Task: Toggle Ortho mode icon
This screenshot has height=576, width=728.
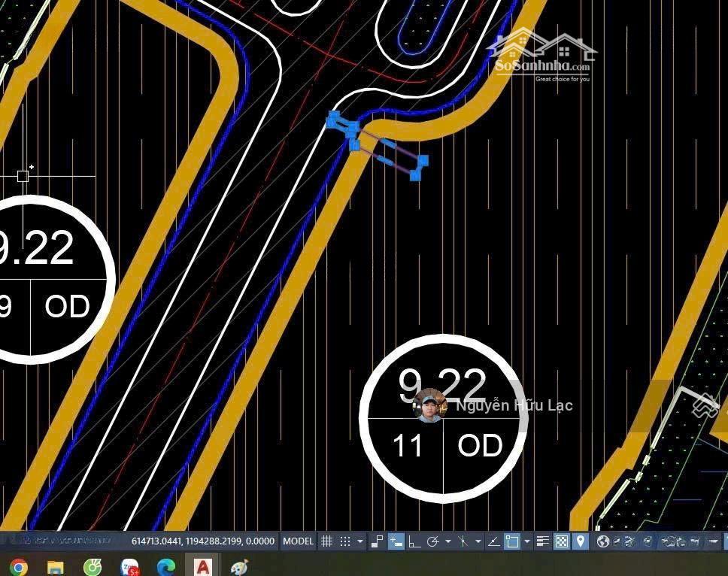Action: (x=414, y=541)
